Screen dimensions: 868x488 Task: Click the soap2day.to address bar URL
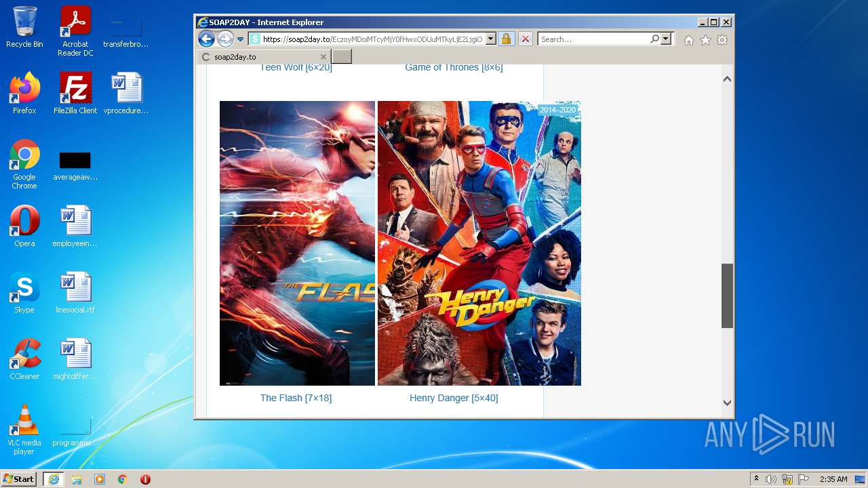pyautogui.click(x=372, y=39)
